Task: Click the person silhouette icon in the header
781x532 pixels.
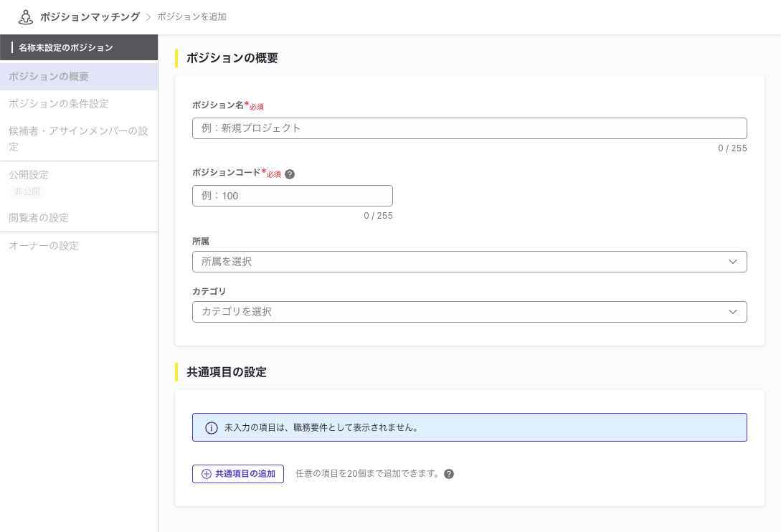Action: (25, 16)
